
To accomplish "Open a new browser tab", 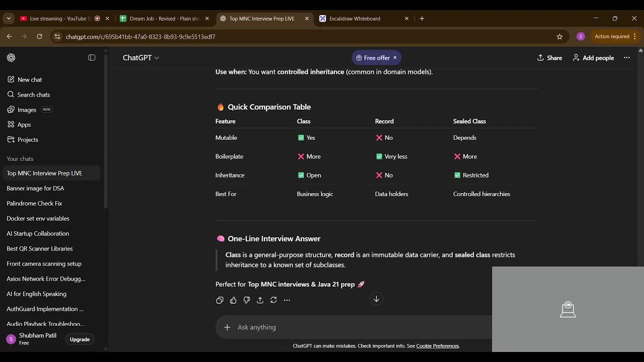I will click(x=422, y=19).
